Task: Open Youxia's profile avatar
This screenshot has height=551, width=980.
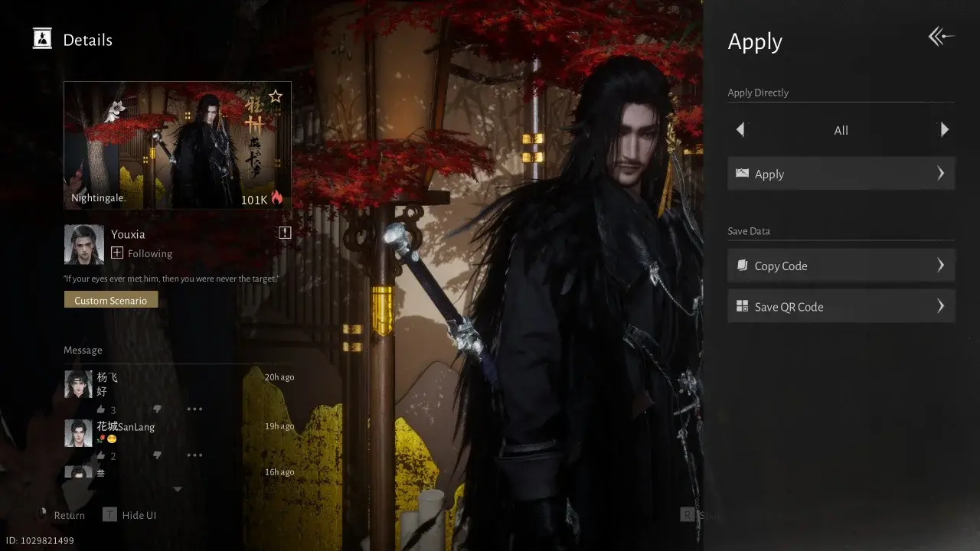Action: (x=84, y=244)
